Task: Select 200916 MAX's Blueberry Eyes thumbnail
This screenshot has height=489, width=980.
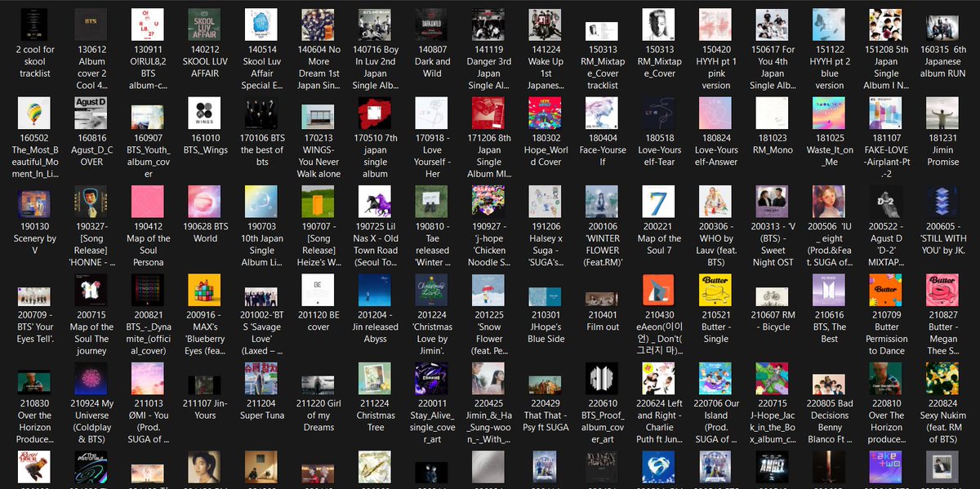Action: click(205, 290)
